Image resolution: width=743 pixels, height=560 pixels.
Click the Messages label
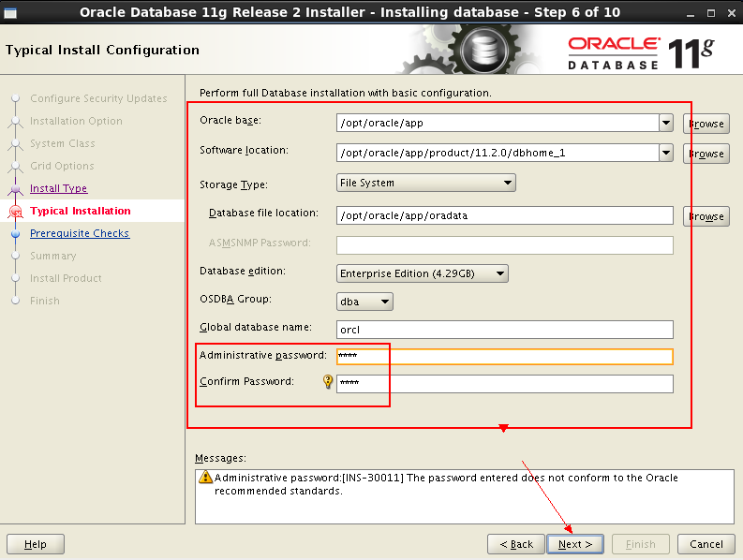pos(221,458)
